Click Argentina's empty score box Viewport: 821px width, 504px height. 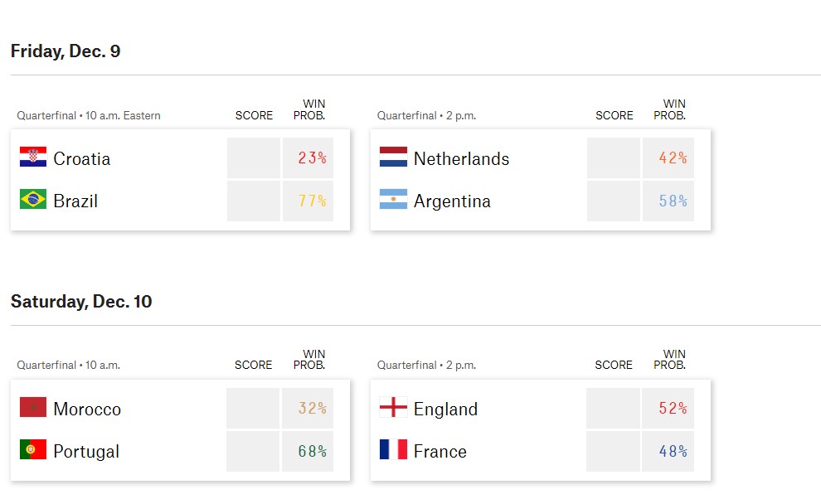pos(614,201)
